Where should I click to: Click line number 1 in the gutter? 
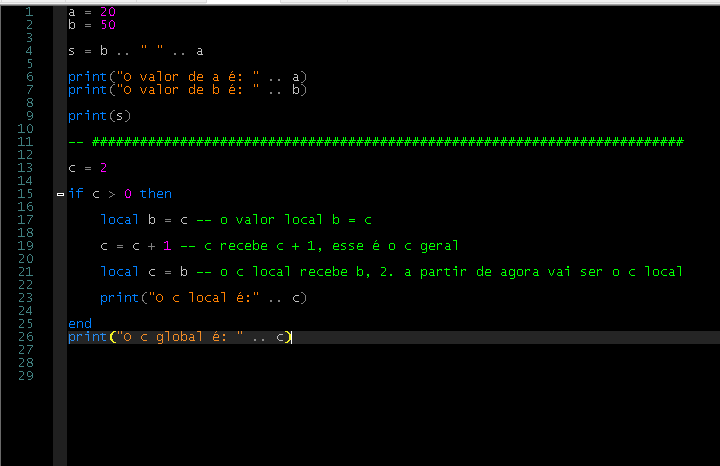(27, 11)
